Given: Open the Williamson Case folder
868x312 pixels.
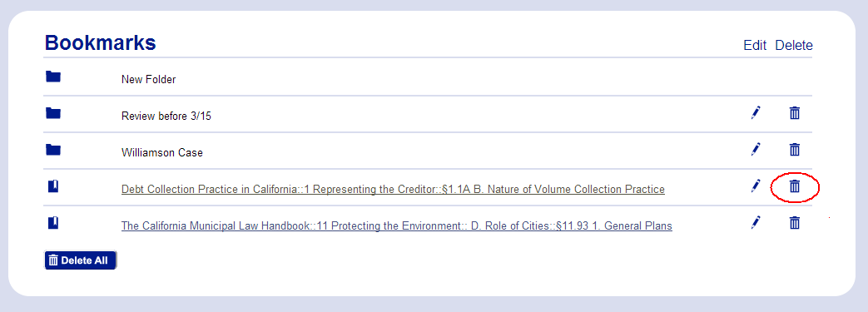Looking at the screenshot, I should point(162,153).
